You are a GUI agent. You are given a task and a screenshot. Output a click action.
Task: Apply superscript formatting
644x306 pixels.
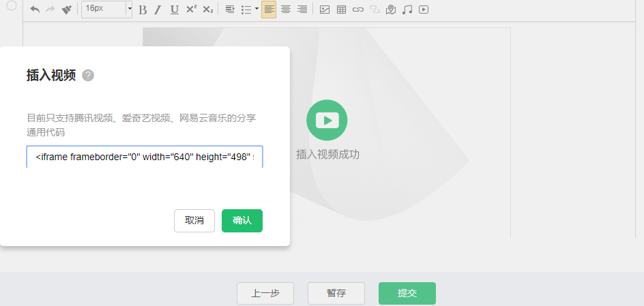tap(191, 10)
